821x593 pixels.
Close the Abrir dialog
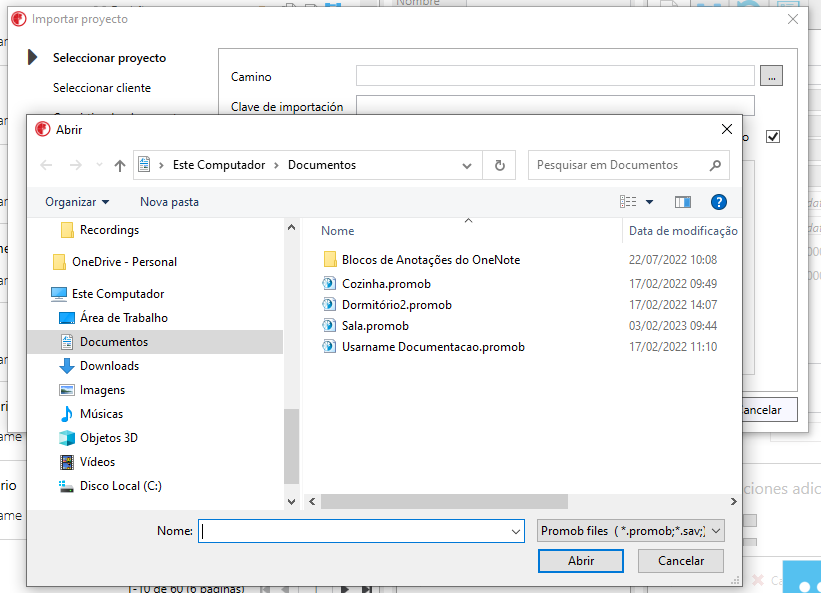coord(727,129)
